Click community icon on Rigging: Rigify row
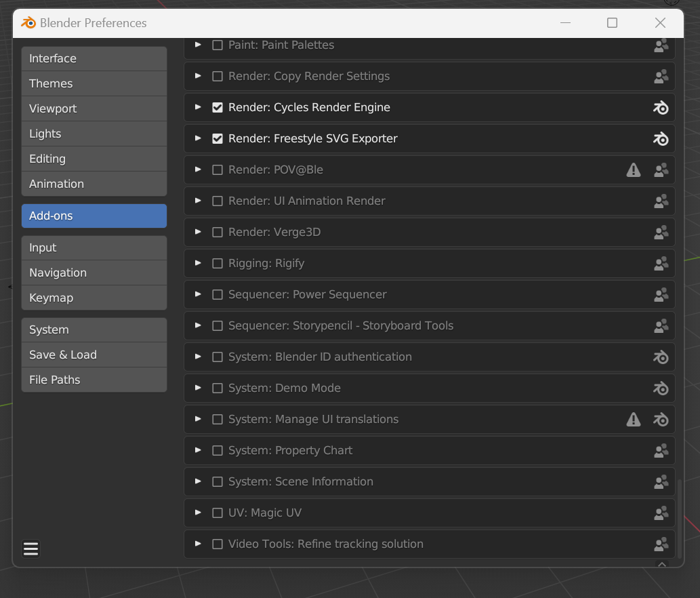700x598 pixels. (661, 264)
